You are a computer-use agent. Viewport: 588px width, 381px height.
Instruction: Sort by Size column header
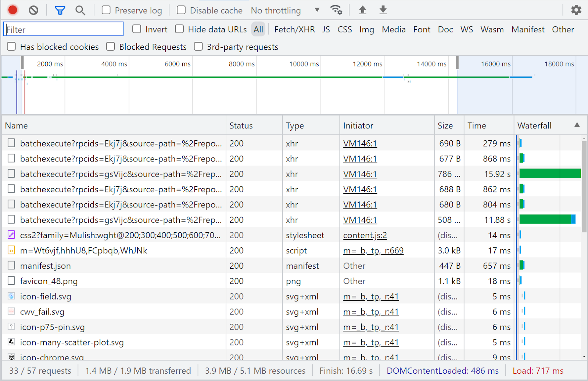point(449,126)
